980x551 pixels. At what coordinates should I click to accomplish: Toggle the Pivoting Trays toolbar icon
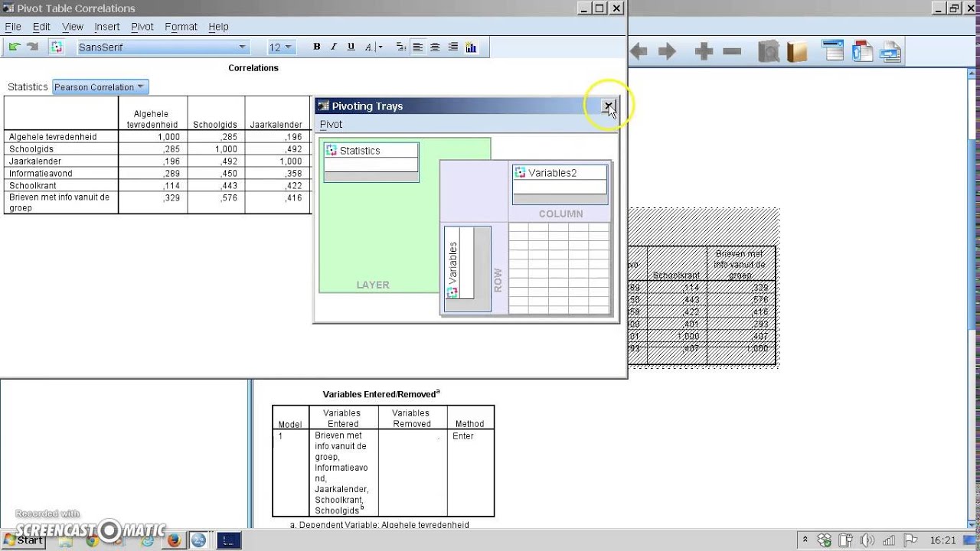[57, 47]
